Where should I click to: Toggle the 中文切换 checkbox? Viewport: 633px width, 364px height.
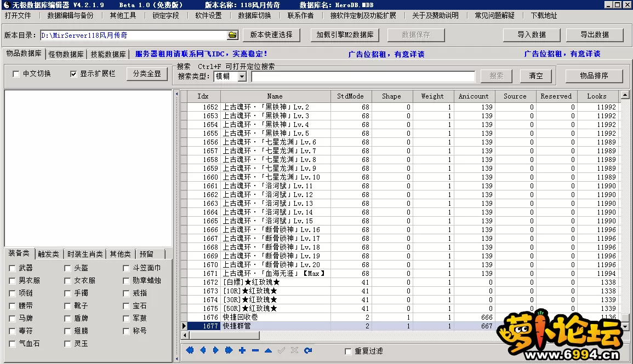16,74
